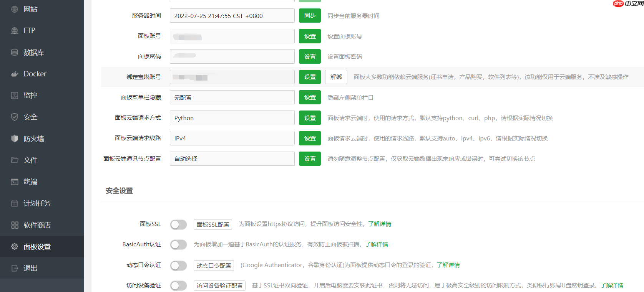Toggle the 面板SSL switch
Image resolution: width=644 pixels, height=292 pixels.
pos(179,224)
